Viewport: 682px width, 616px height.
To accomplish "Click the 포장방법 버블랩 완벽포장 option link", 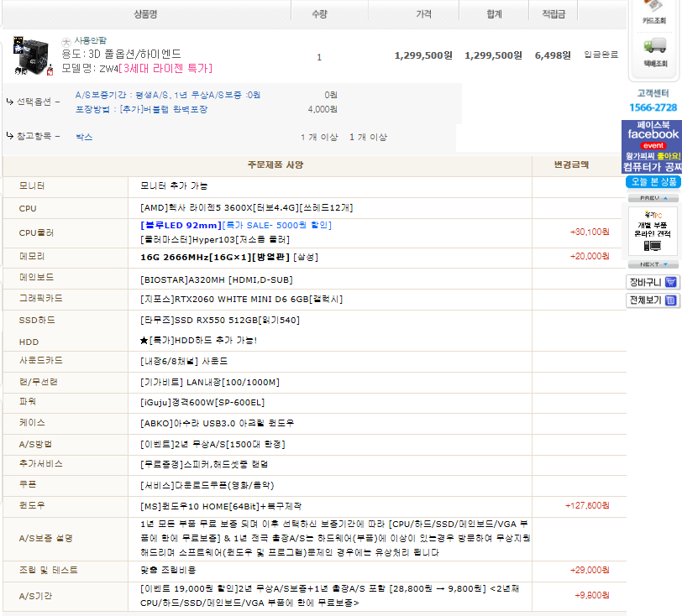I will click(x=141, y=109).
